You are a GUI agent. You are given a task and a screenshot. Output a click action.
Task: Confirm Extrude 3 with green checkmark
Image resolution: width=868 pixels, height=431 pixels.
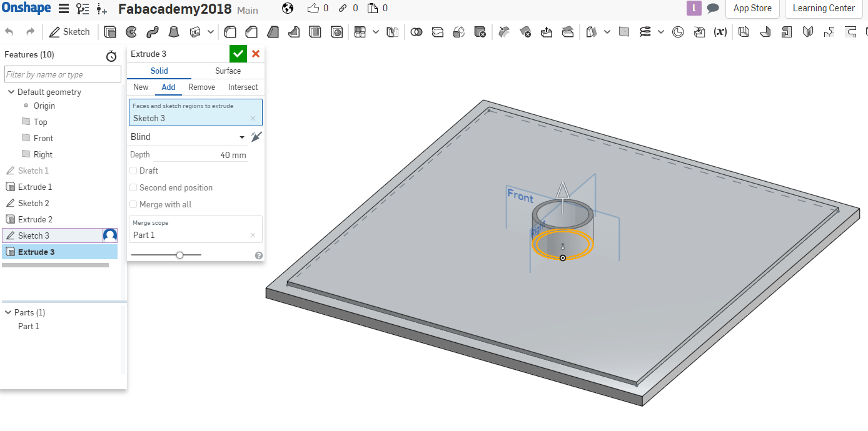pyautogui.click(x=238, y=54)
